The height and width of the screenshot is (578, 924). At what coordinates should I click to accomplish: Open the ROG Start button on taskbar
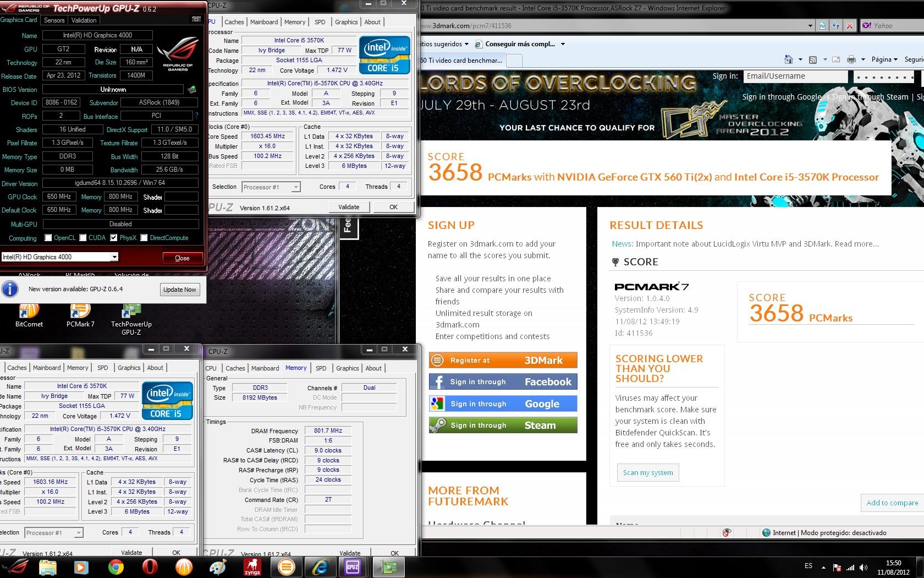click(x=15, y=566)
